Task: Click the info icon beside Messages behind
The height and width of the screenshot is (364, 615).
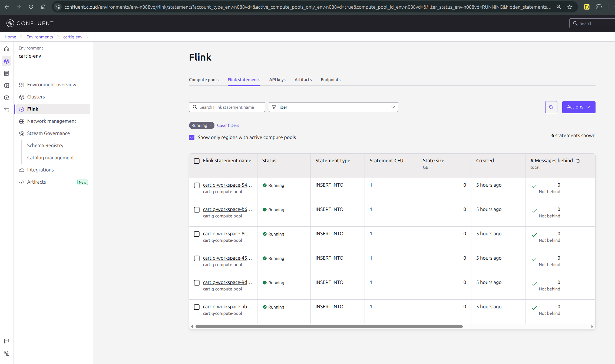Action: pyautogui.click(x=578, y=161)
